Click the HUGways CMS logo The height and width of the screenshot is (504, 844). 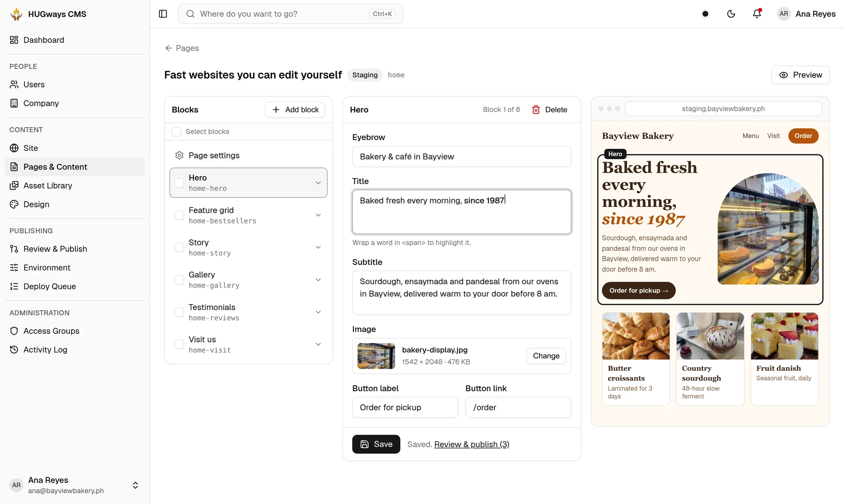tap(16, 14)
